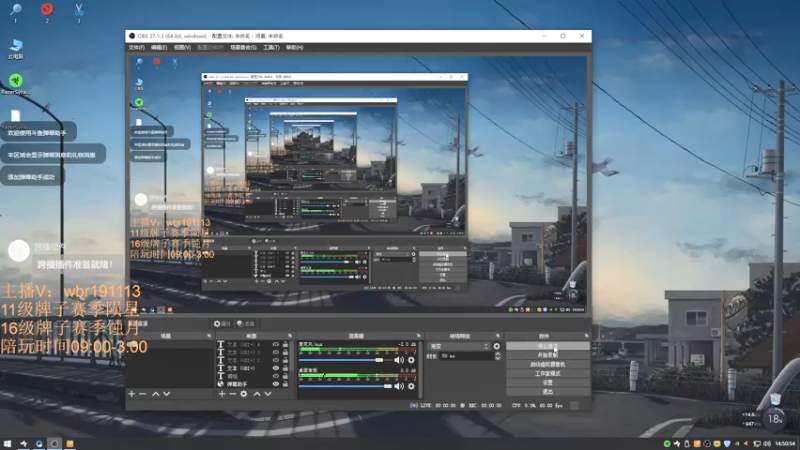Pop out the 混音器 dock via its header icon

(419, 336)
